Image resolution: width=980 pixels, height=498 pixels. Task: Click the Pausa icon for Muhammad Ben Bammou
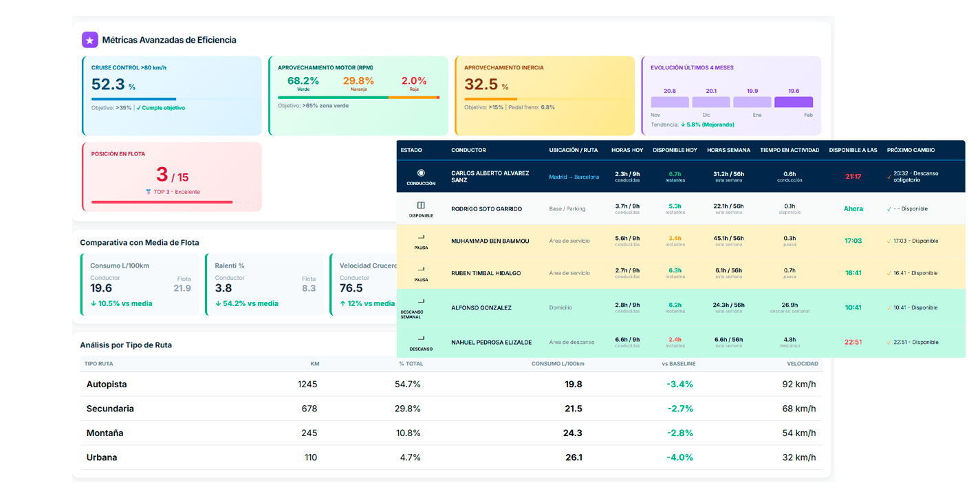[x=421, y=237]
